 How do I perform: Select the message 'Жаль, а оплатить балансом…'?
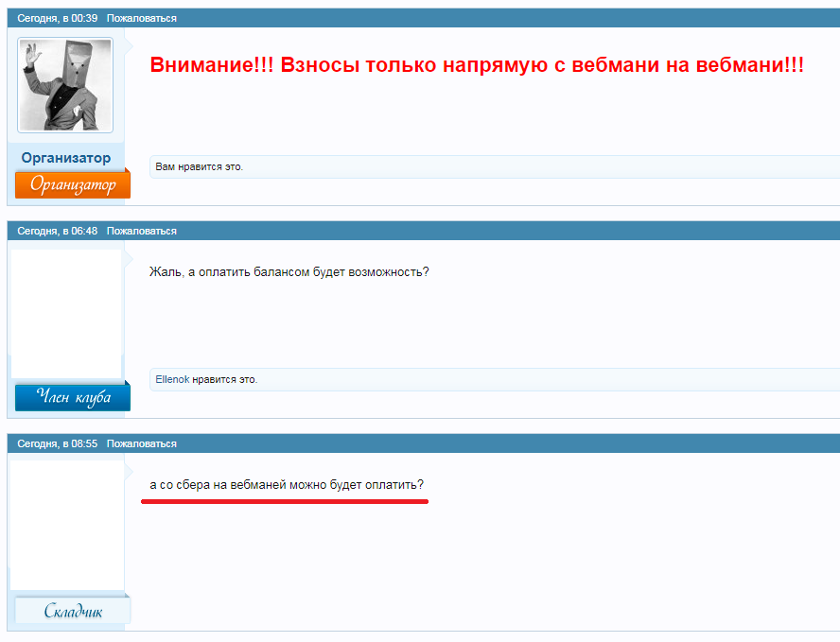[x=289, y=272]
